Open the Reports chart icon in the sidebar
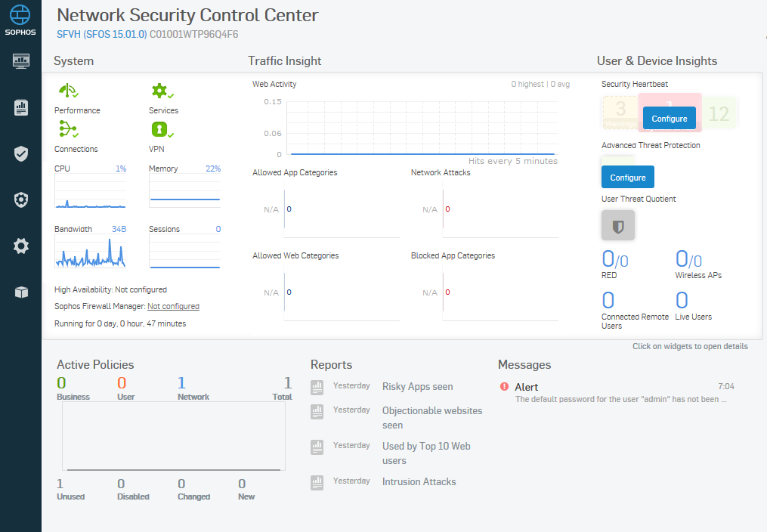The image size is (767, 532). (x=21, y=107)
